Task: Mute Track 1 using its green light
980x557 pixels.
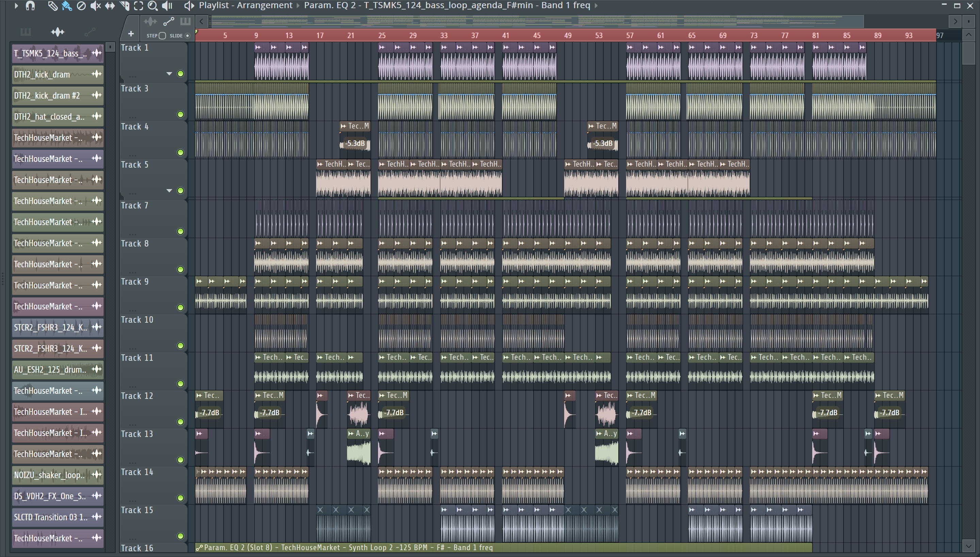Action: [180, 73]
